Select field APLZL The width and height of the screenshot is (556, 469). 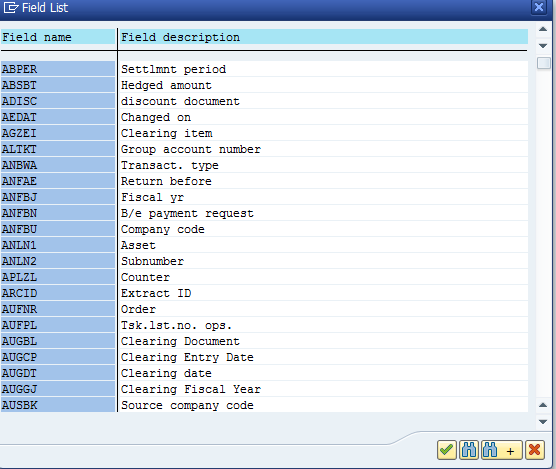[x=58, y=277]
